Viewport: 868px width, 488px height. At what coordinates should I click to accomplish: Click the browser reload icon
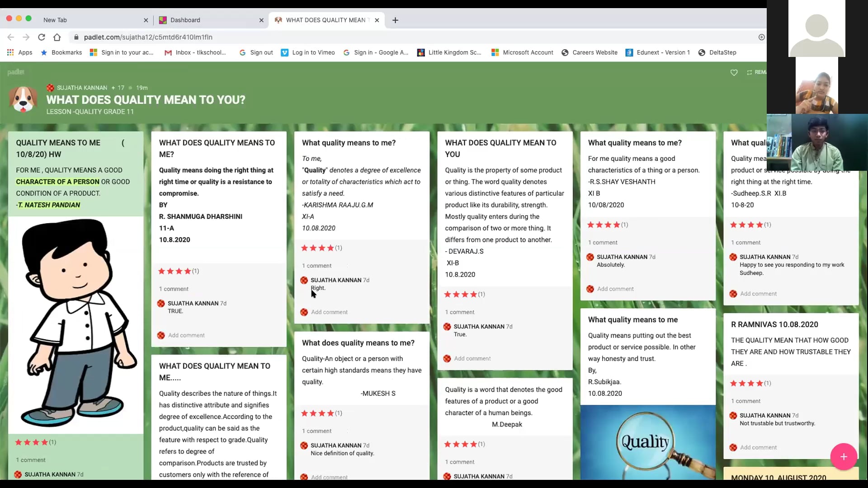41,37
